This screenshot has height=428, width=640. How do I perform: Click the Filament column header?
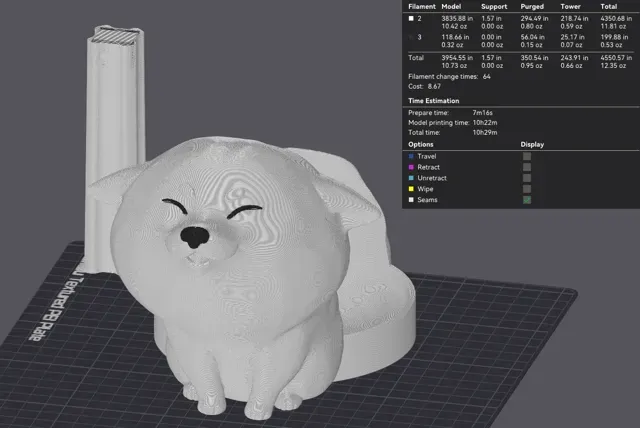coord(422,7)
